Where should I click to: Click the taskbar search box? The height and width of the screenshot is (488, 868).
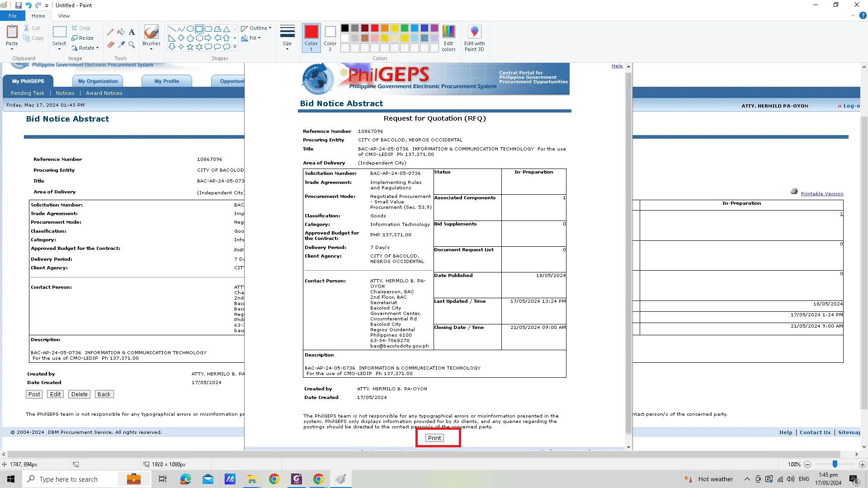click(86, 479)
